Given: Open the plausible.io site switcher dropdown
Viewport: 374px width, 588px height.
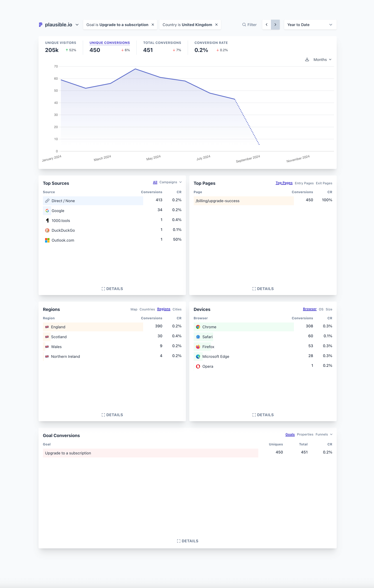Looking at the screenshot, I should [x=59, y=25].
